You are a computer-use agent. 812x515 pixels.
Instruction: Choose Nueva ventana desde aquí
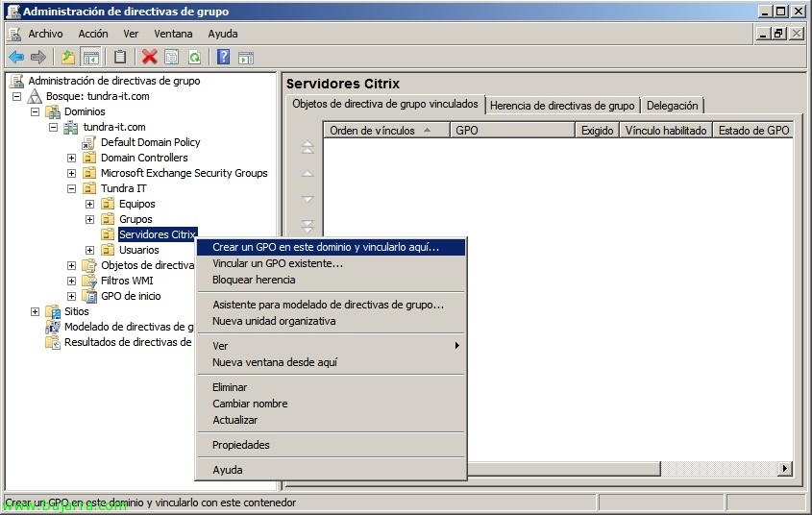pyautogui.click(x=331, y=362)
